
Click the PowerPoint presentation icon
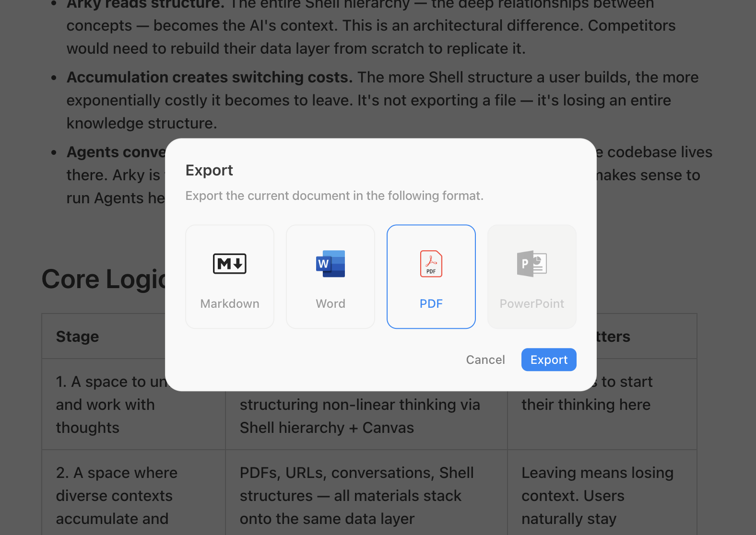[x=532, y=264]
